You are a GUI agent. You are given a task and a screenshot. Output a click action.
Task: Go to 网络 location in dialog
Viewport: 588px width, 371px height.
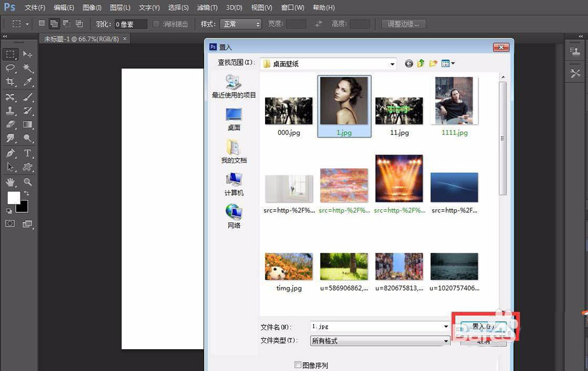pos(233,216)
